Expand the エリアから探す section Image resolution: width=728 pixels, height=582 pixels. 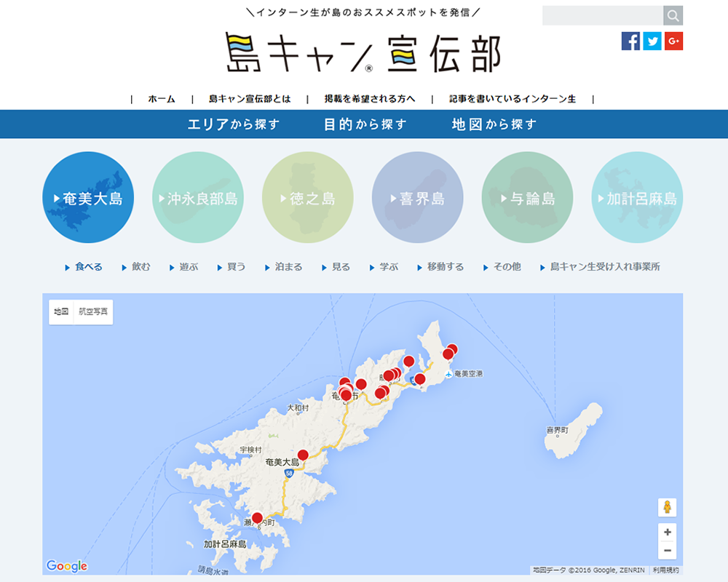click(x=233, y=124)
